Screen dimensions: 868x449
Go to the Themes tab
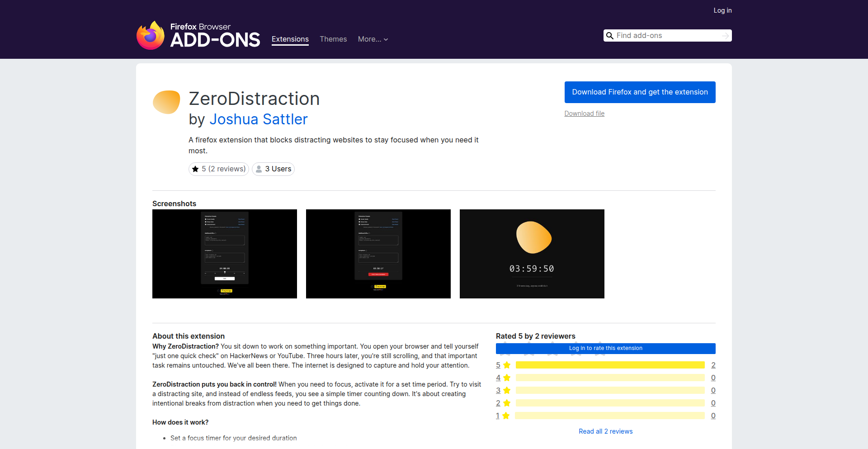coord(333,39)
